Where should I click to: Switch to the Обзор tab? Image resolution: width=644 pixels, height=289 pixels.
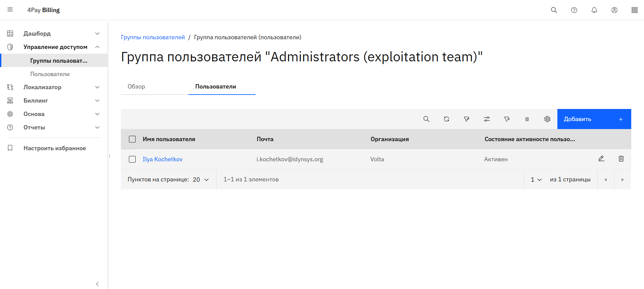tap(136, 86)
